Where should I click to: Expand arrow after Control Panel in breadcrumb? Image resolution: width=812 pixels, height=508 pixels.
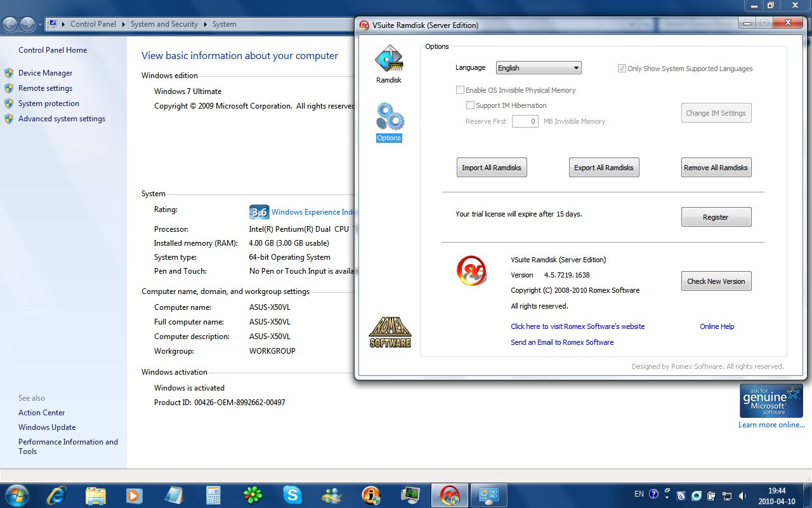(x=123, y=24)
